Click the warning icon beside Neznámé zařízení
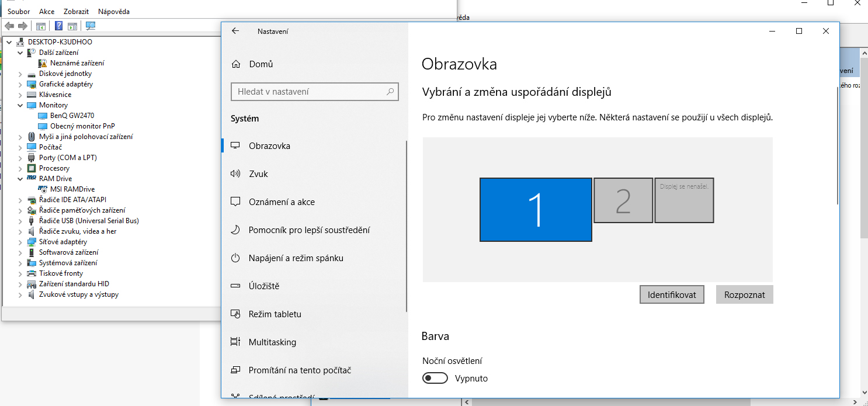The width and height of the screenshot is (868, 406). (x=43, y=63)
